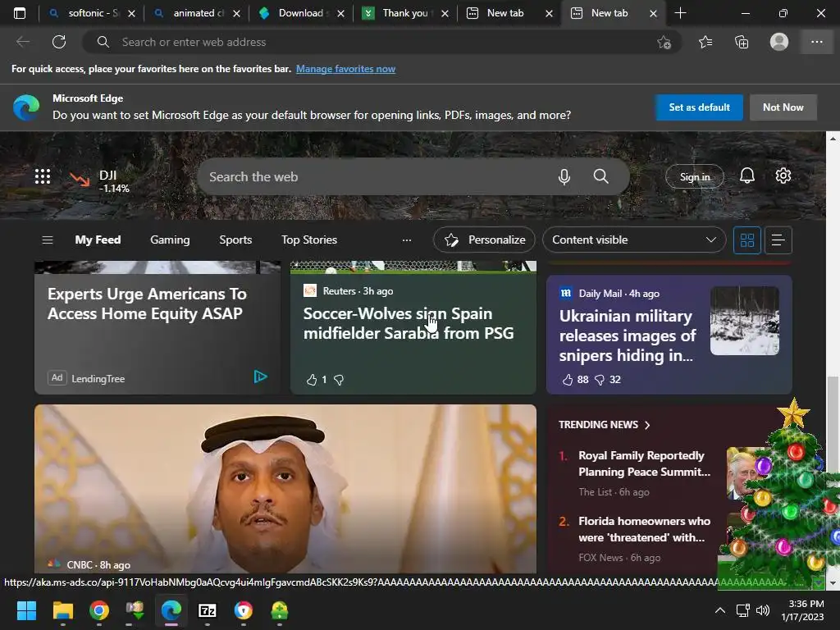Click the DJI stock ticker
Image resolution: width=840 pixels, height=630 pixels.
(x=99, y=181)
